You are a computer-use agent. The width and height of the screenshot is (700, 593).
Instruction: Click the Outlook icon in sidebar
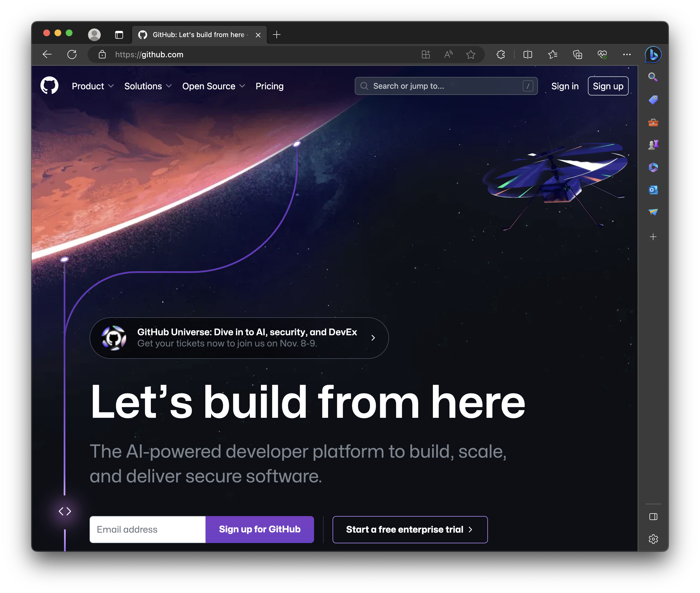[653, 190]
